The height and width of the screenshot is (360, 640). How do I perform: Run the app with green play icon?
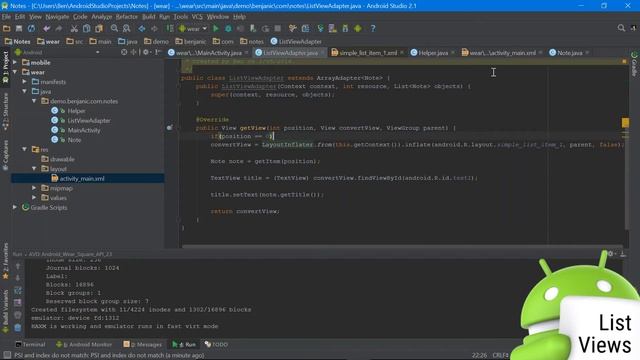(216, 29)
